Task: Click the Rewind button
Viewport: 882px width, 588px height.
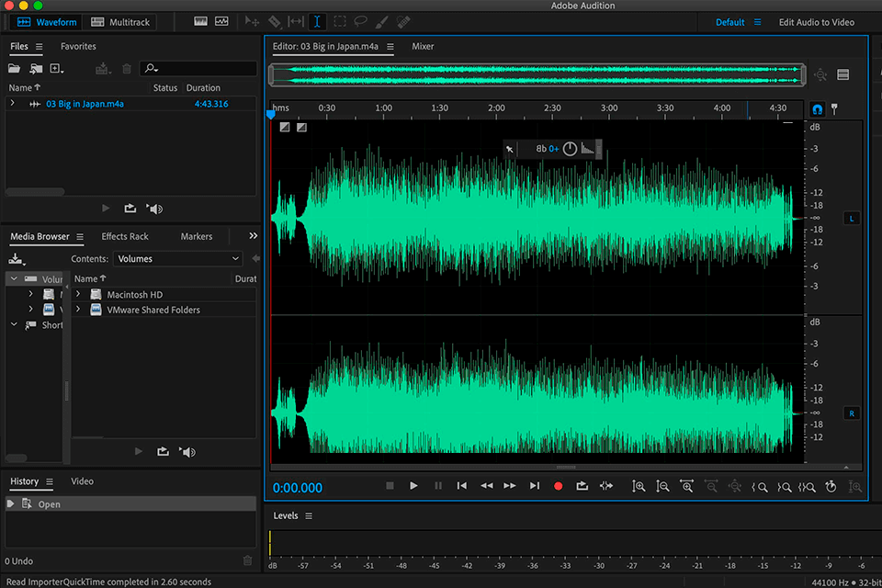Action: coord(487,486)
